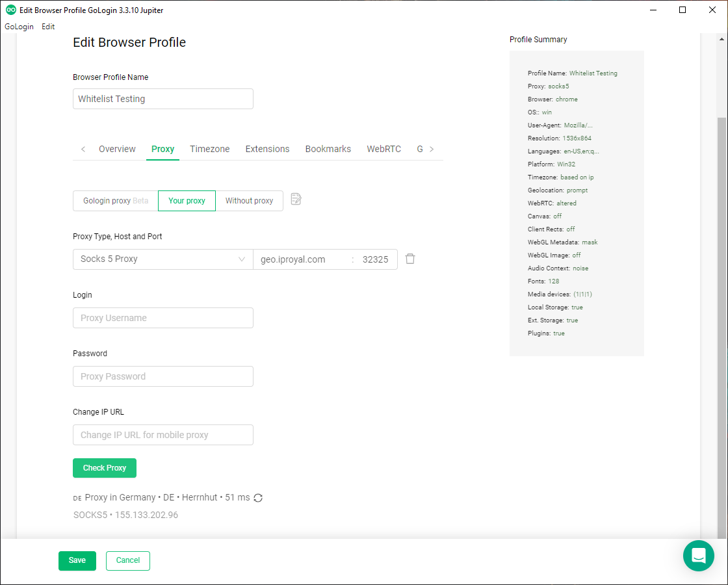Delete proxy host with trash icon

(x=410, y=259)
